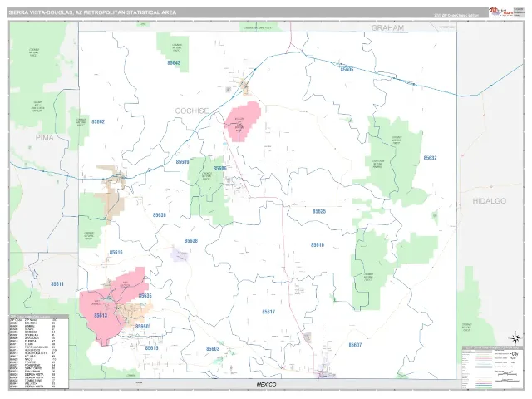
Task: Click the map title "SIERRA VISTA-DOUGLAS, AZ METROPOLITAN STATISTICAL AREA"
Action: [92, 12]
